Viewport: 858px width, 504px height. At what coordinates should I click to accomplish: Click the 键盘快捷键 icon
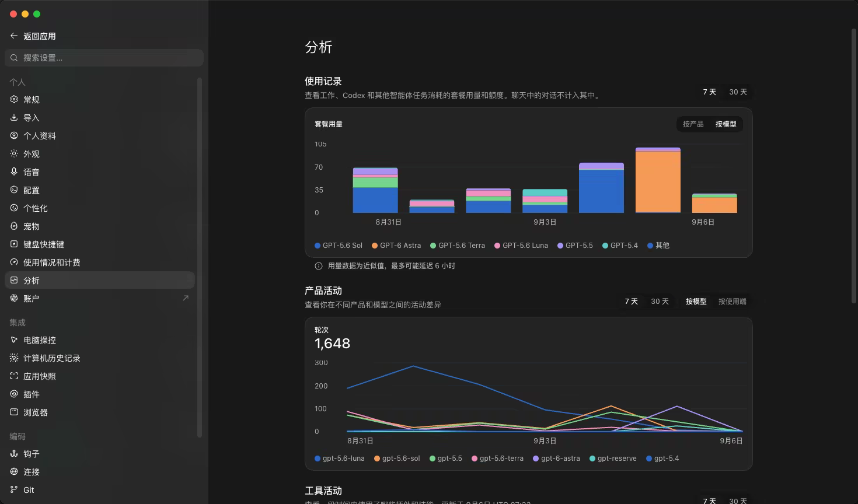coord(14,244)
